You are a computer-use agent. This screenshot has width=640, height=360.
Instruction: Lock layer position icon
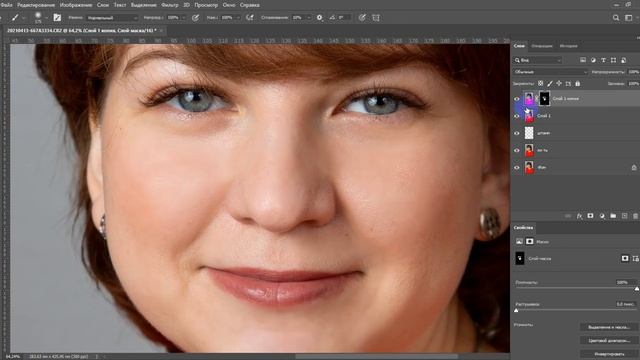click(x=559, y=84)
